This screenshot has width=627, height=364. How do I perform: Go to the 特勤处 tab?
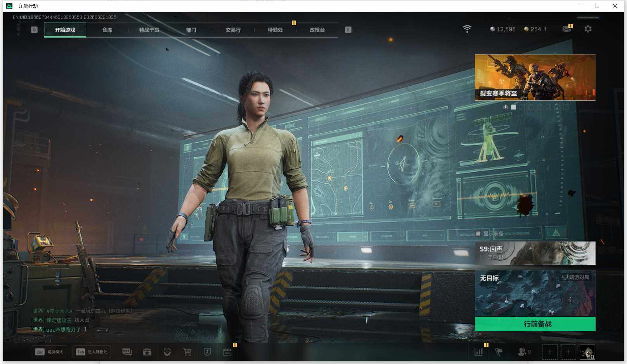tap(275, 30)
